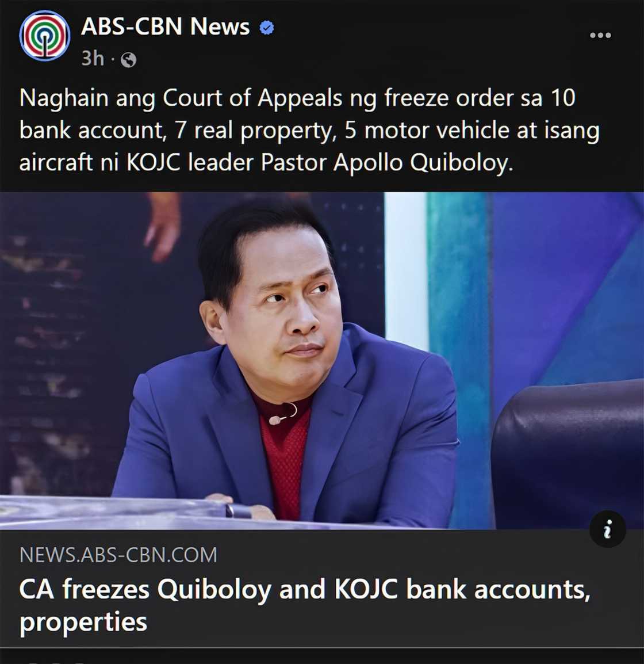Screen dimensions: 644x664
Task: Click the blue verified badge
Action: 267,28
